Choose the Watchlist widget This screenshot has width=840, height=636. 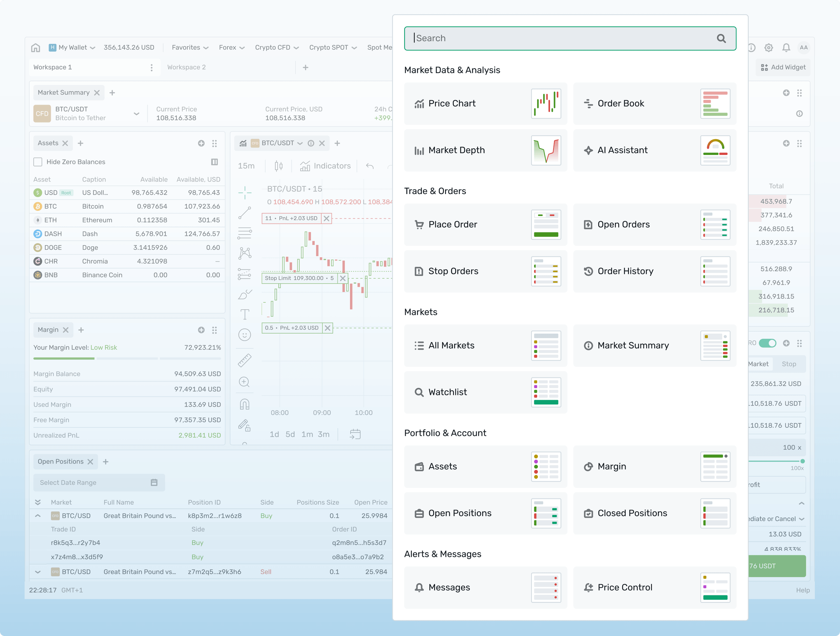(486, 392)
